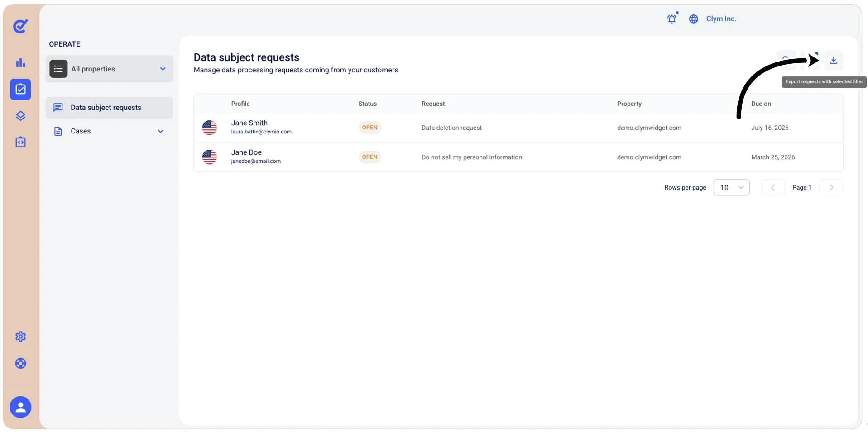Export requests with the download icon
The image size is (868, 432).
point(833,60)
